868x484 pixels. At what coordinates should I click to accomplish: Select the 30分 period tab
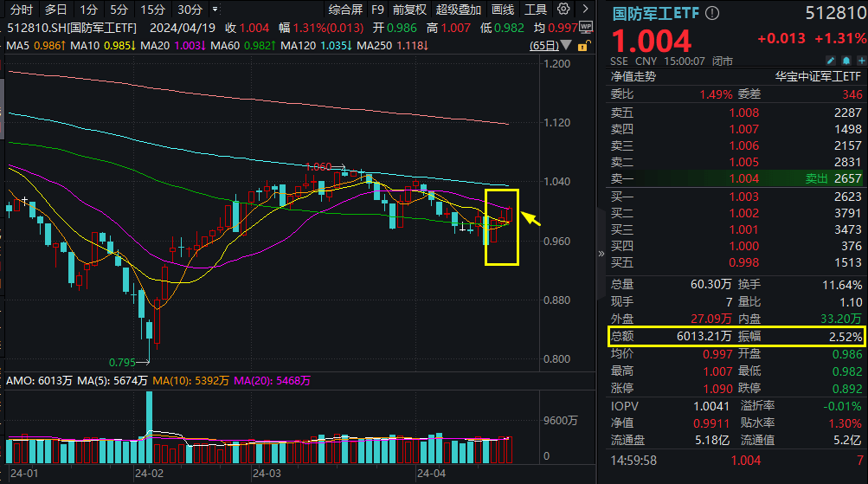(x=190, y=10)
